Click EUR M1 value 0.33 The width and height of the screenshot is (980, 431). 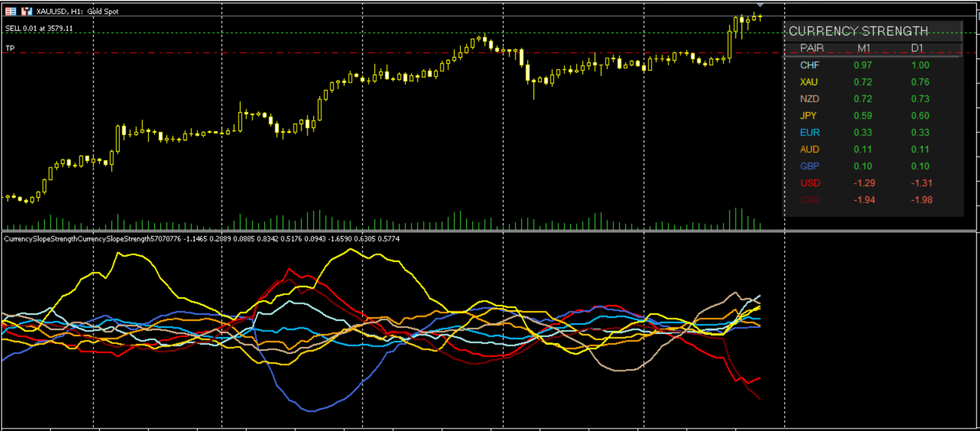[x=863, y=132]
